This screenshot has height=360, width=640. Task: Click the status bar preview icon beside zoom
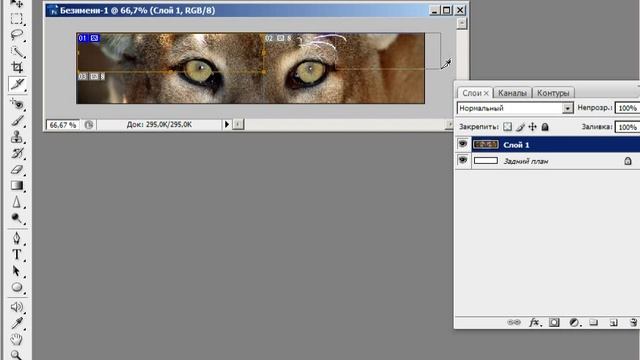point(89,125)
